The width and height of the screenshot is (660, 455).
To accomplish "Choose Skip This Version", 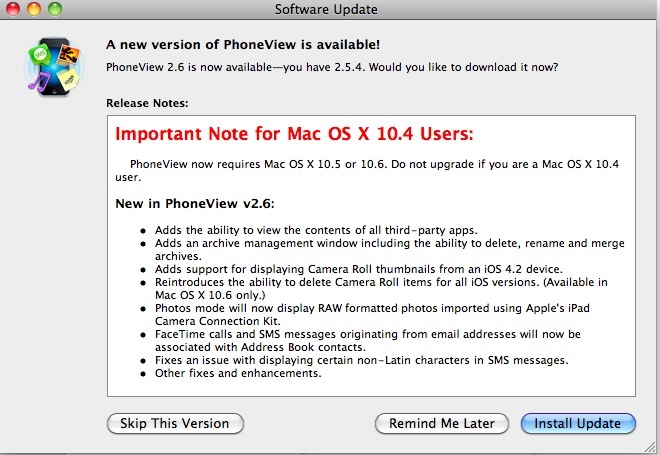I will click(174, 423).
